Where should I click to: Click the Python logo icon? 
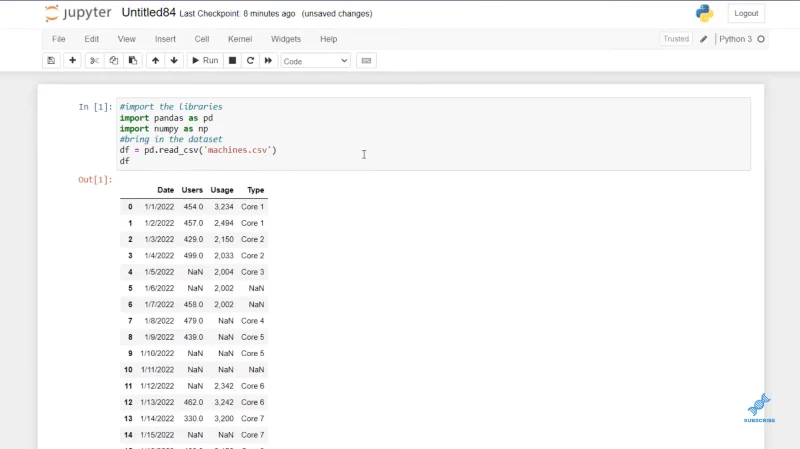coord(705,13)
